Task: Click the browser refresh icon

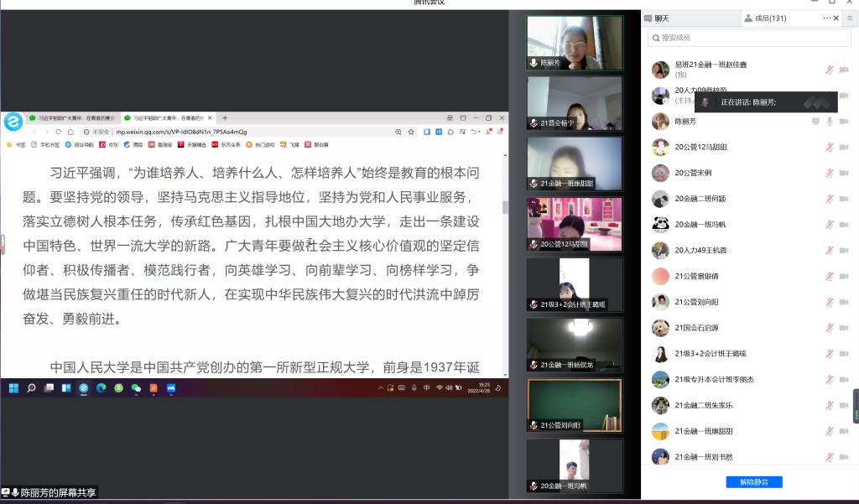Action: [x=59, y=132]
